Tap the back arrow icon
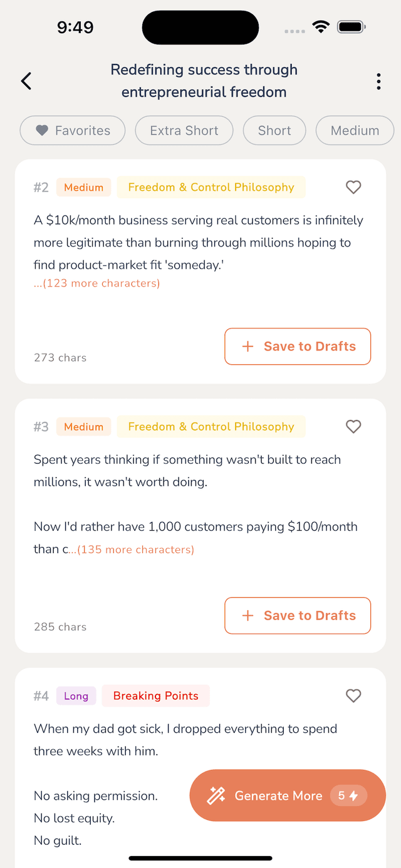 coord(26,81)
